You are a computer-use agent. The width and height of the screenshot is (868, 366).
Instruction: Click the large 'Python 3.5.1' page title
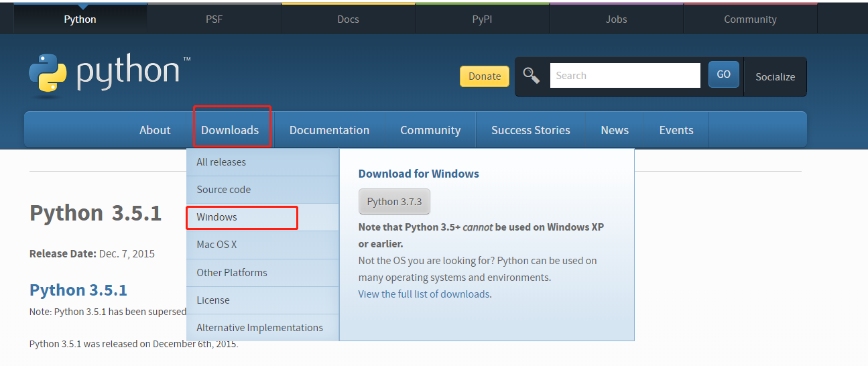pyautogui.click(x=96, y=212)
